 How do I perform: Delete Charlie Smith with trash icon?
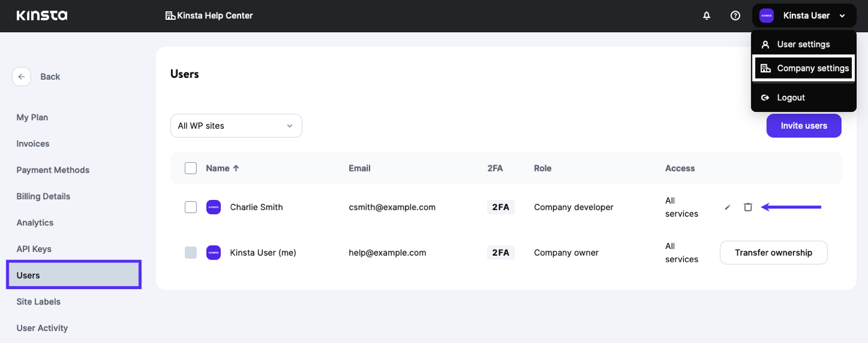[748, 207]
